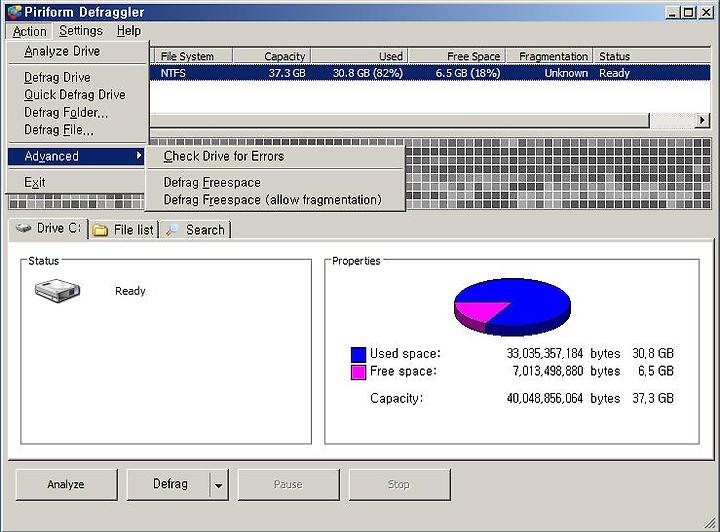Switch to the Drive C: tab
720x532 pixels.
[48, 228]
